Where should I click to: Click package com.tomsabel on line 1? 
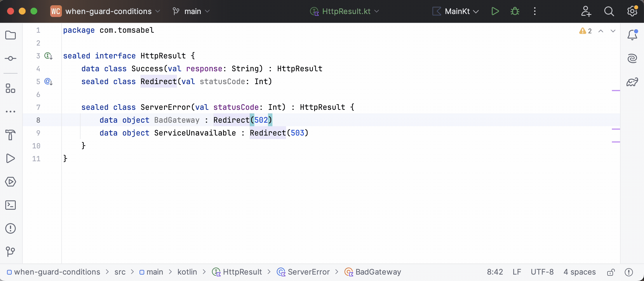tap(109, 30)
